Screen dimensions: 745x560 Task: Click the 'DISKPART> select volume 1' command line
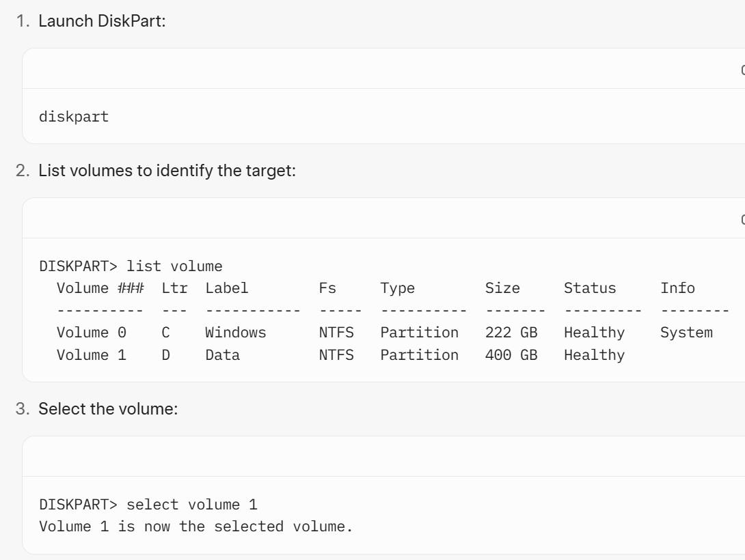[148, 505]
